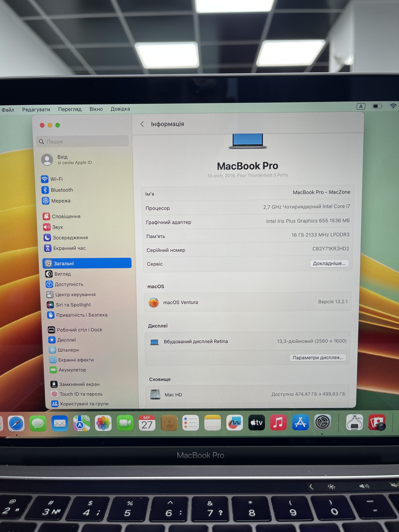This screenshot has height=532, width=399.
Task: Go back from Інформація page
Action: click(x=142, y=124)
